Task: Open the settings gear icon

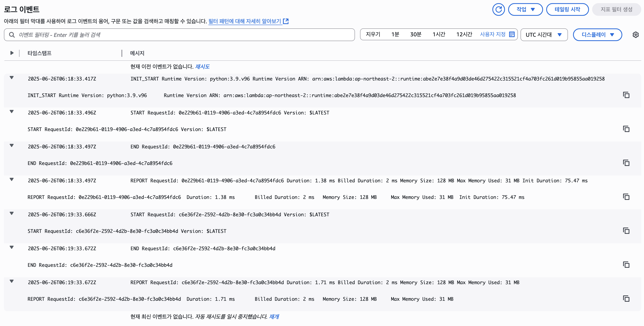Action: coord(636,35)
